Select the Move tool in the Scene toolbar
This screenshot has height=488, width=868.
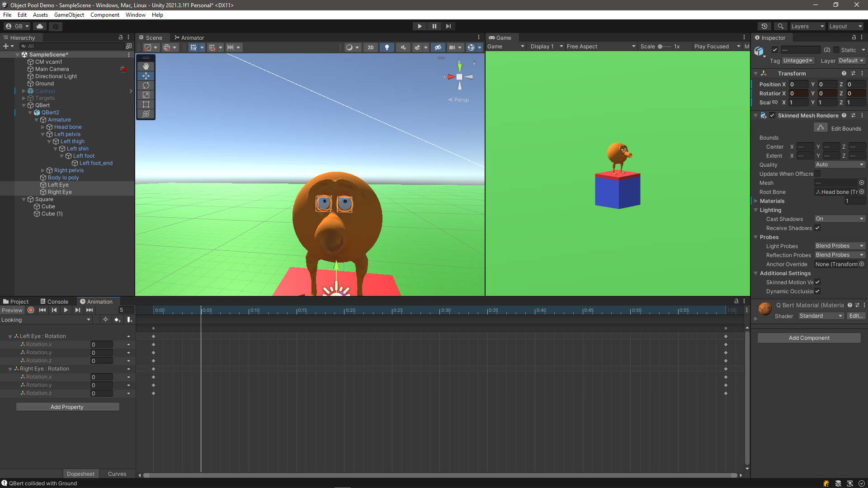tap(146, 76)
